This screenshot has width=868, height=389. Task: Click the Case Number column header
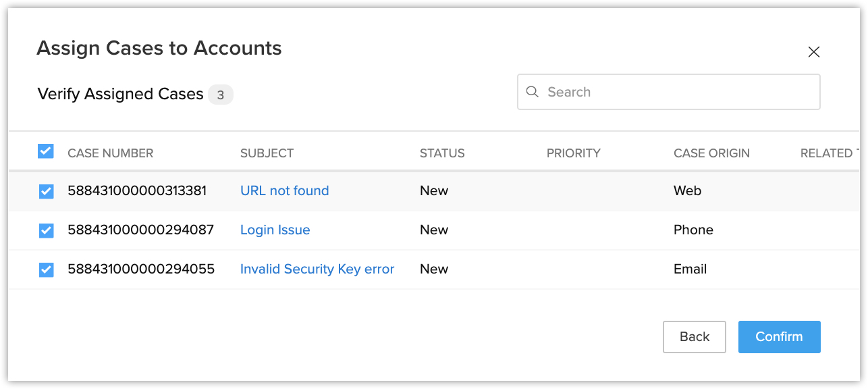(x=110, y=153)
